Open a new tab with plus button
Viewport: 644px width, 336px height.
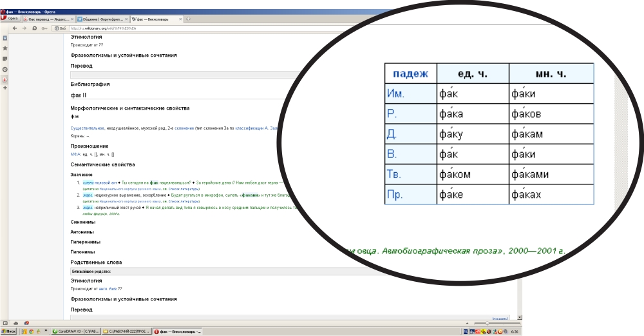click(x=188, y=19)
